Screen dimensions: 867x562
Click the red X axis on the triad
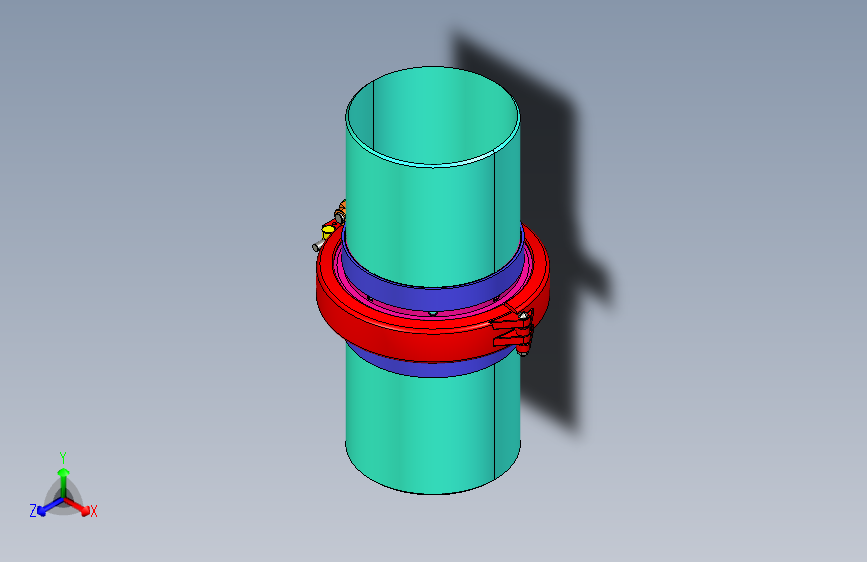(x=77, y=506)
